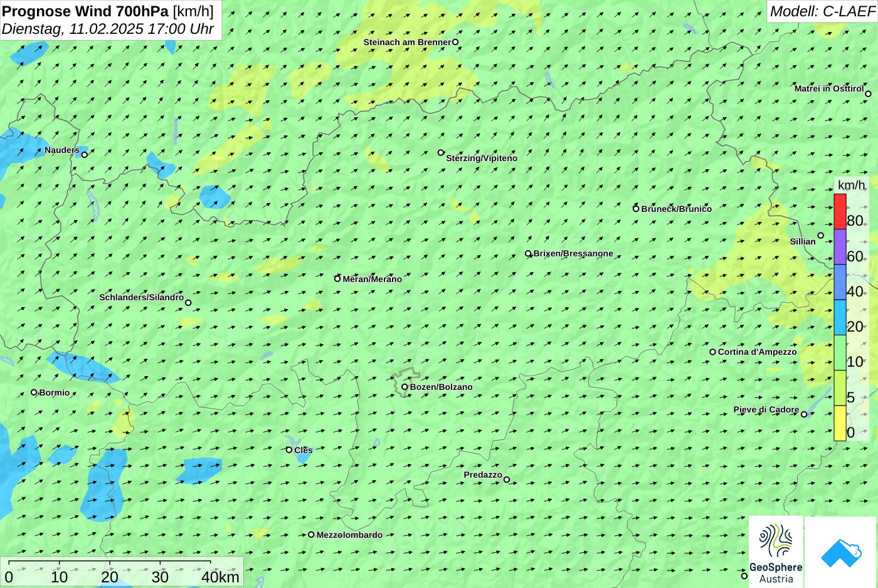Screen dimensions: 878x588
Task: Click the Cortina d'Ampezzo marker
Action: (x=712, y=352)
